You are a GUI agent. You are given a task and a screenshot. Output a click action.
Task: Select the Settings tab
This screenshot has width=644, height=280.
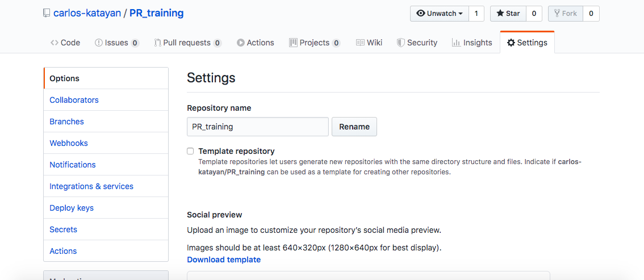(x=528, y=43)
